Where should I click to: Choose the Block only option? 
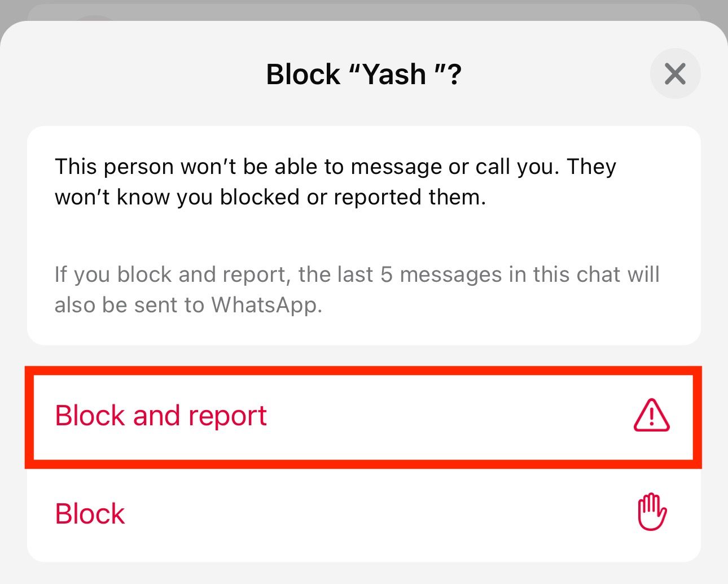pyautogui.click(x=90, y=514)
